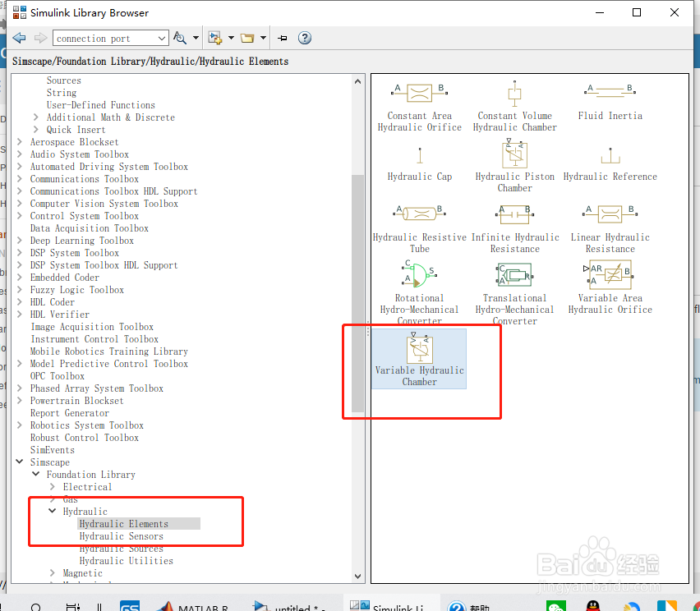Expand the Control System Toolbox node

[19, 215]
